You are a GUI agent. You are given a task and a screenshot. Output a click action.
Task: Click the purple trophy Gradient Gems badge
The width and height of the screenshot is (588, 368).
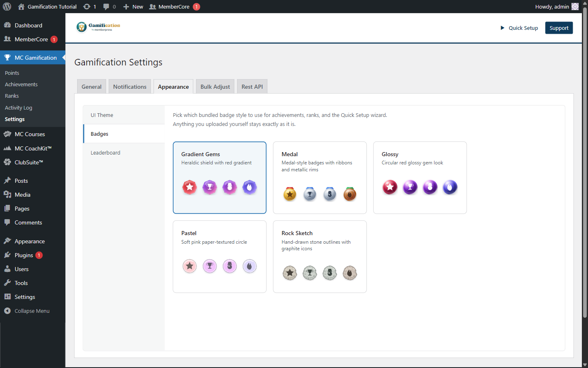(209, 187)
